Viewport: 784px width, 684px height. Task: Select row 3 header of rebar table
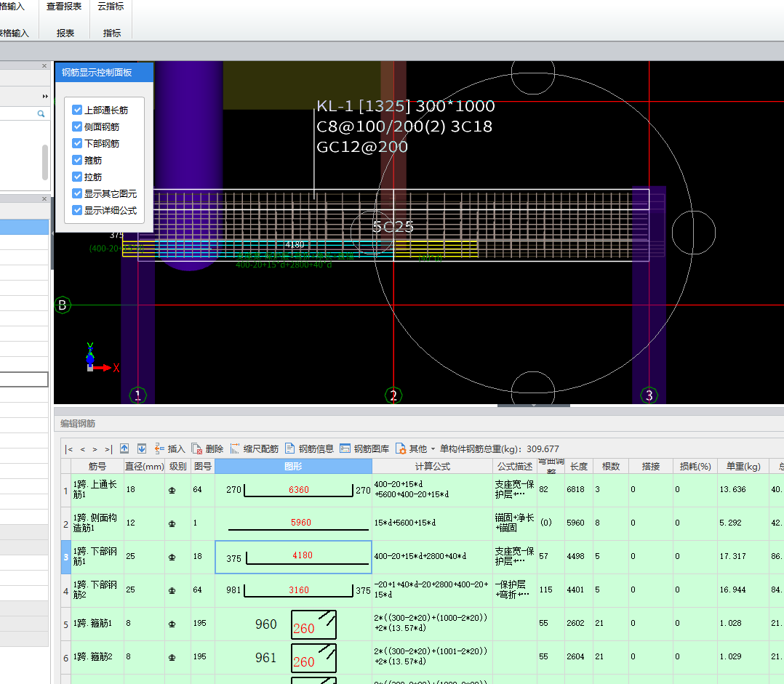[x=65, y=557]
